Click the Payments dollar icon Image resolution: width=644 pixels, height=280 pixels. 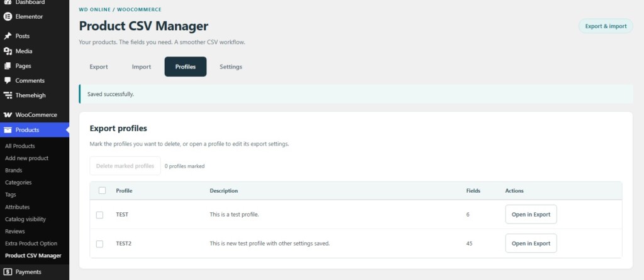[x=8, y=272]
